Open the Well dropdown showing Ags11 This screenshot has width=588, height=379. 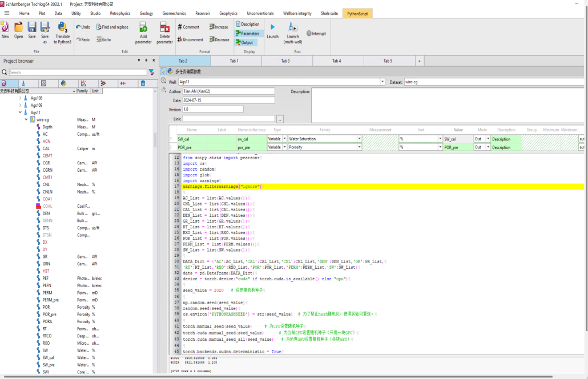[x=382, y=82]
